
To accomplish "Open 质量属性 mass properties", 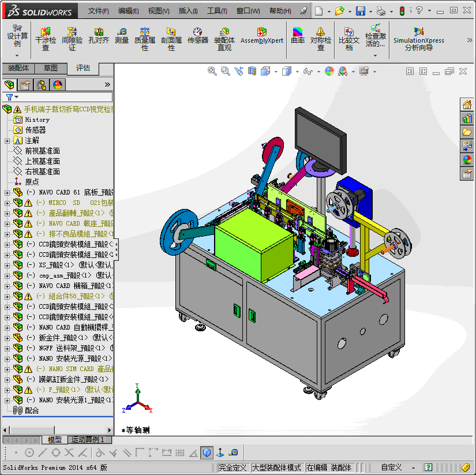I will pyautogui.click(x=145, y=39).
